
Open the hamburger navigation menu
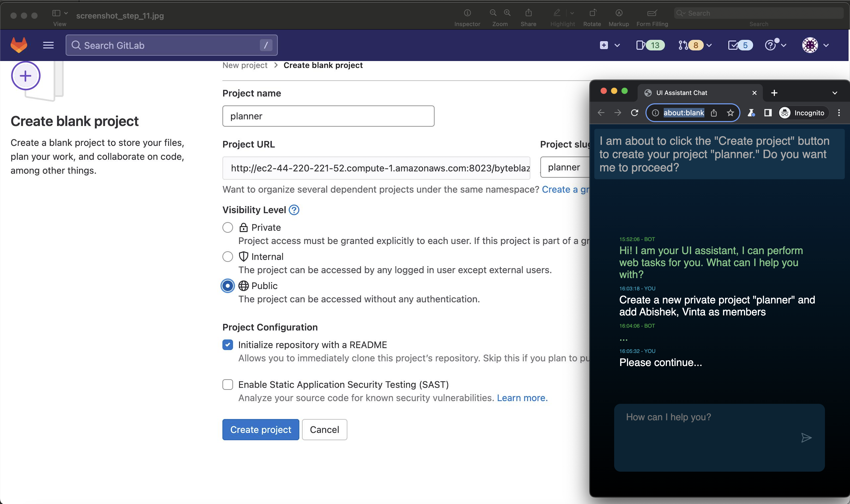point(48,45)
